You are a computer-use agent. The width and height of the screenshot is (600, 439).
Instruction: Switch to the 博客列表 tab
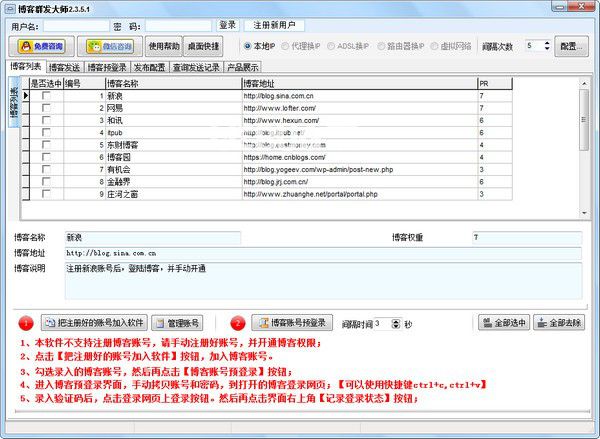pos(26,66)
